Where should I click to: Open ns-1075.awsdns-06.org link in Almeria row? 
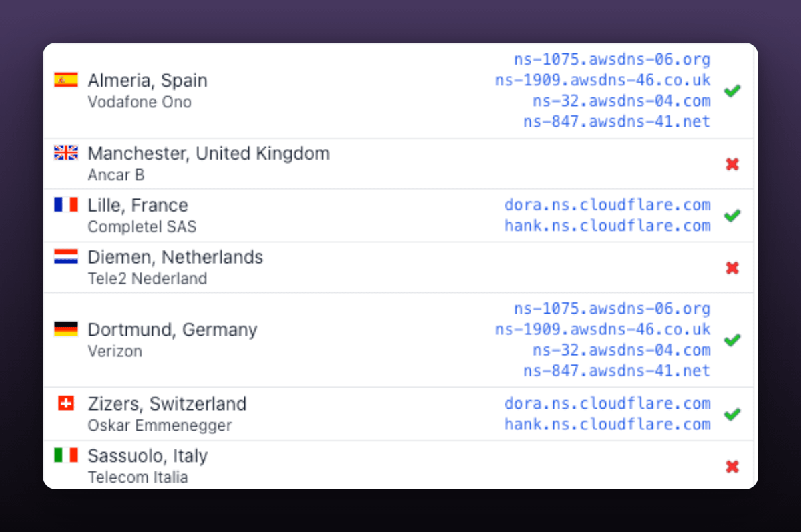(x=611, y=59)
